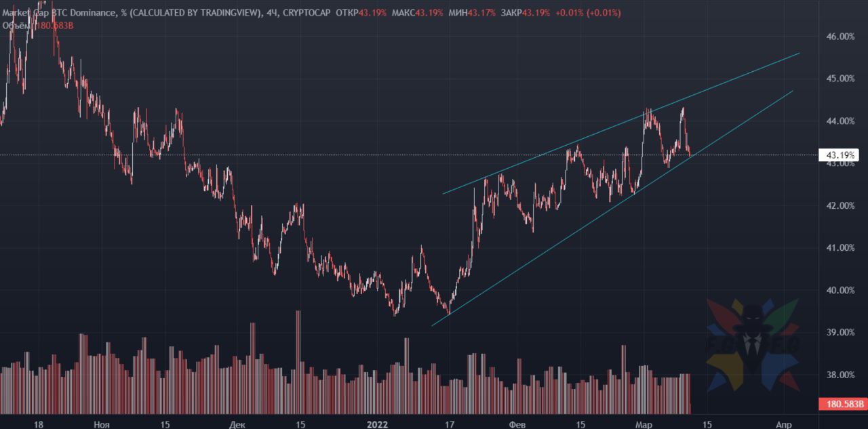The height and width of the screenshot is (429, 868).
Task: Click the ОТКР 43.19% open value
Action: [x=361, y=14]
